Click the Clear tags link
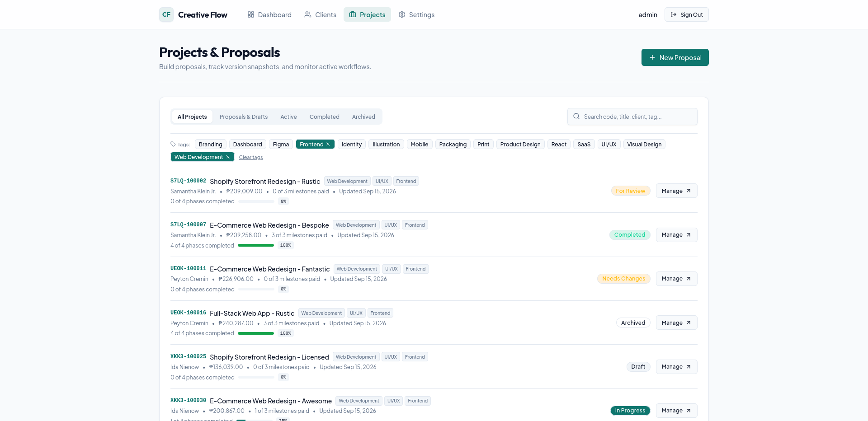The image size is (868, 421). (x=251, y=157)
